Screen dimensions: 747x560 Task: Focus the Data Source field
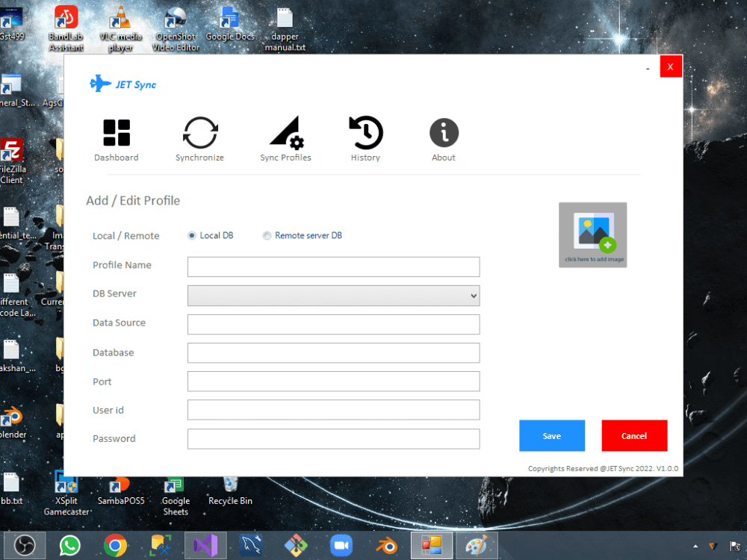333,324
